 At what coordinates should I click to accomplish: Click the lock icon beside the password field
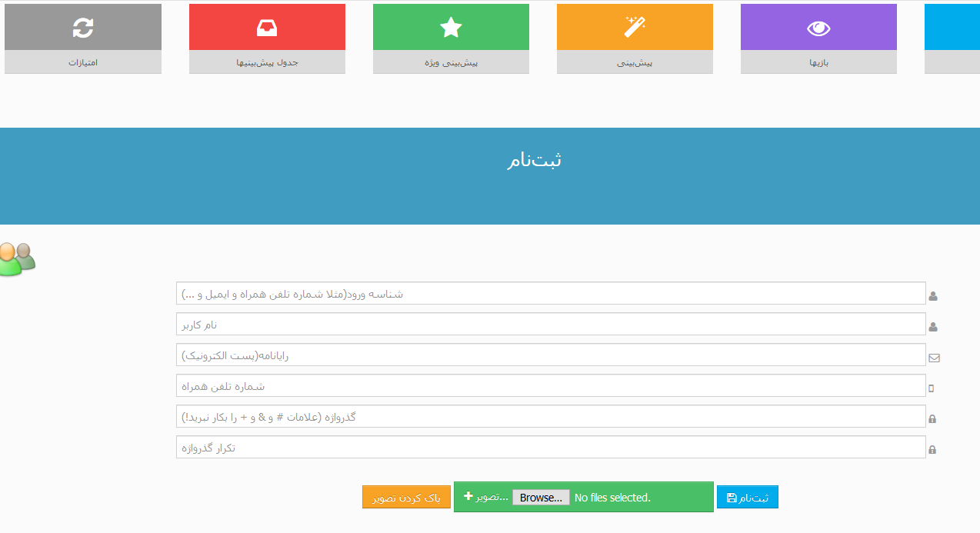(x=932, y=419)
